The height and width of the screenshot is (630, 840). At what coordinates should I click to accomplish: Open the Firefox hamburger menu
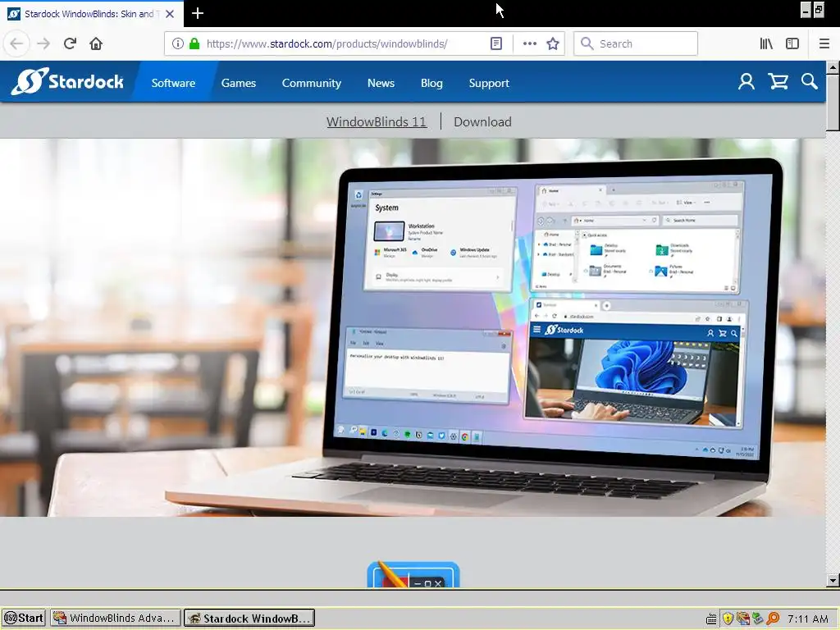(x=824, y=43)
